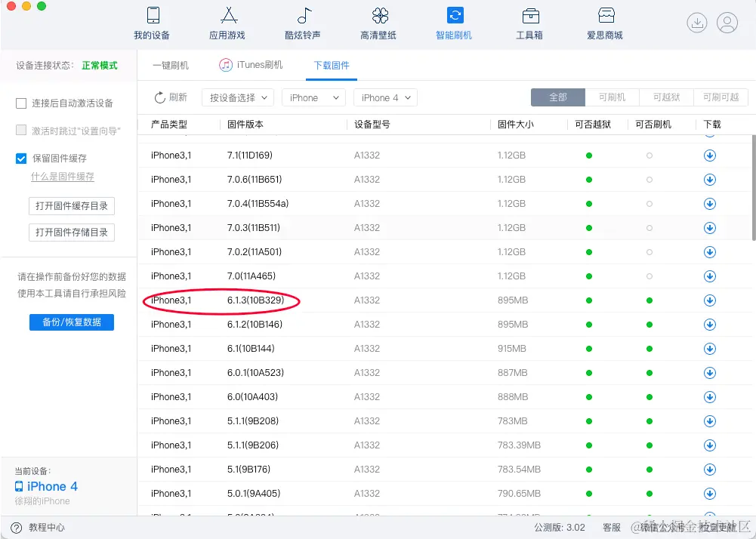Screen dimensions: 756x539
Task: Download firmware 7.0.2(11A501)
Action: coord(710,251)
